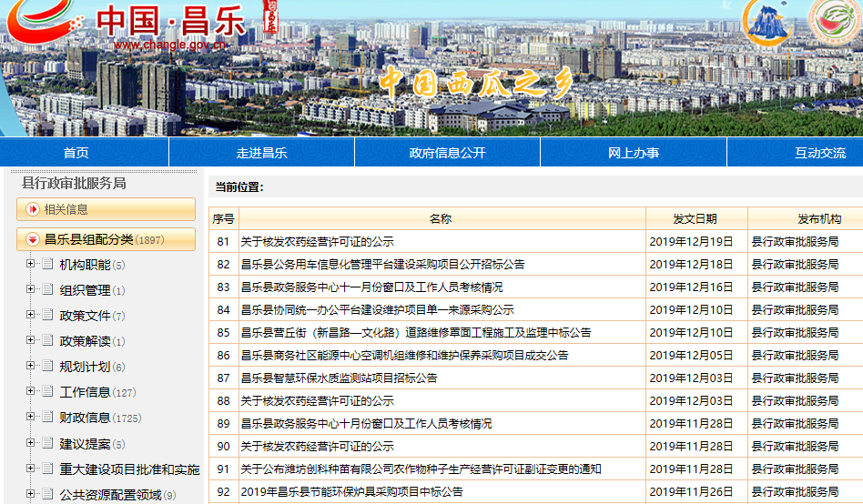Click the document icon beside 财政信息
This screenshot has height=504, width=863.
coord(46,418)
